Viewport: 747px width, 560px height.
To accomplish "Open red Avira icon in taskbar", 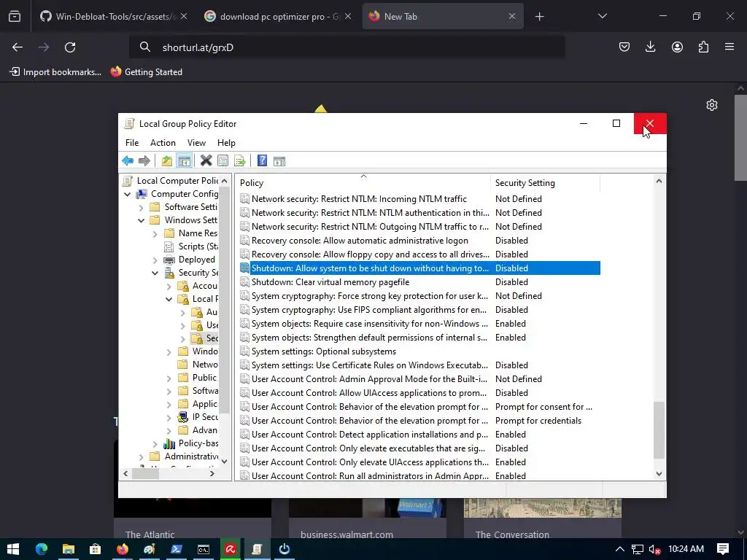I will [231, 549].
